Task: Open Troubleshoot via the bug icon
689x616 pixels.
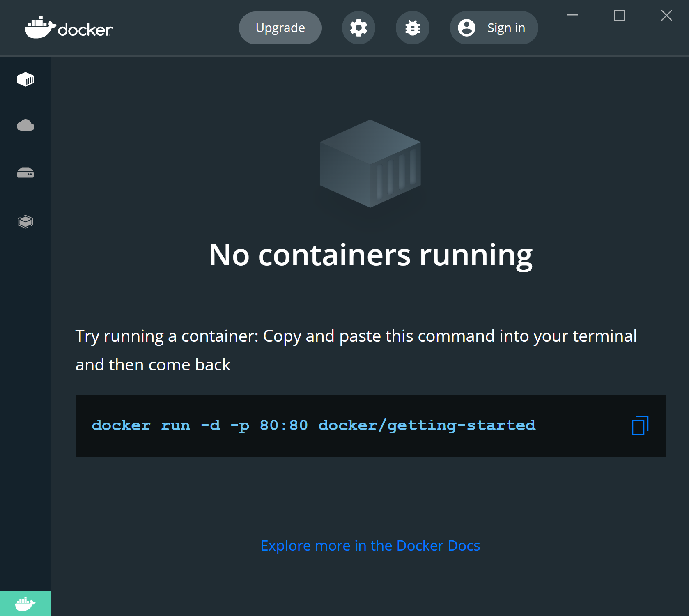Action: [412, 28]
